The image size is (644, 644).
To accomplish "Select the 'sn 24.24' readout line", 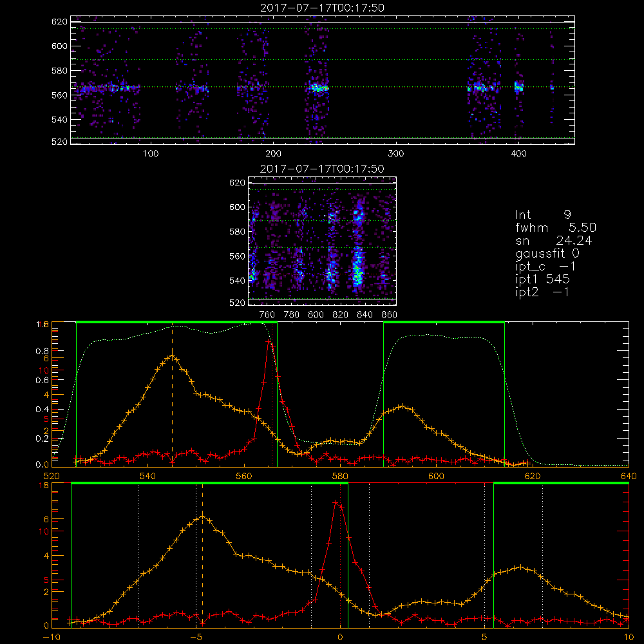I will (554, 240).
